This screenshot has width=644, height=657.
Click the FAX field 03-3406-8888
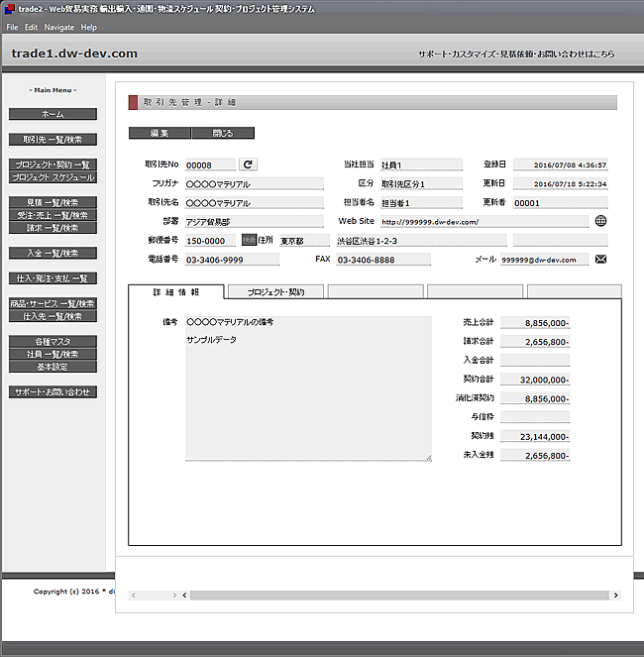(x=383, y=260)
